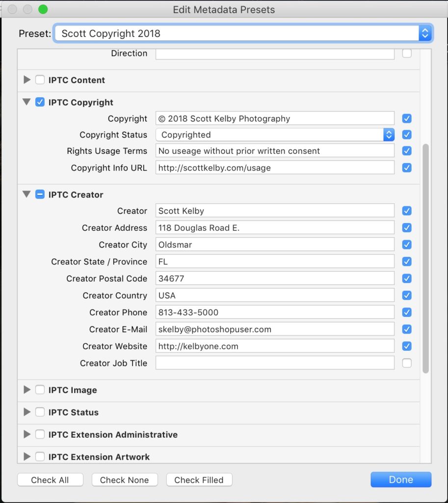Collapse the IPTC Copyright section
This screenshot has height=503, width=448.
[x=27, y=102]
